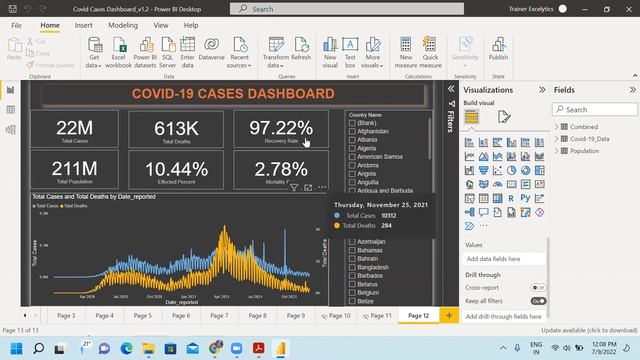This screenshot has width=640, height=360.
Task: Go to Page 3 tab
Action: [66, 316]
